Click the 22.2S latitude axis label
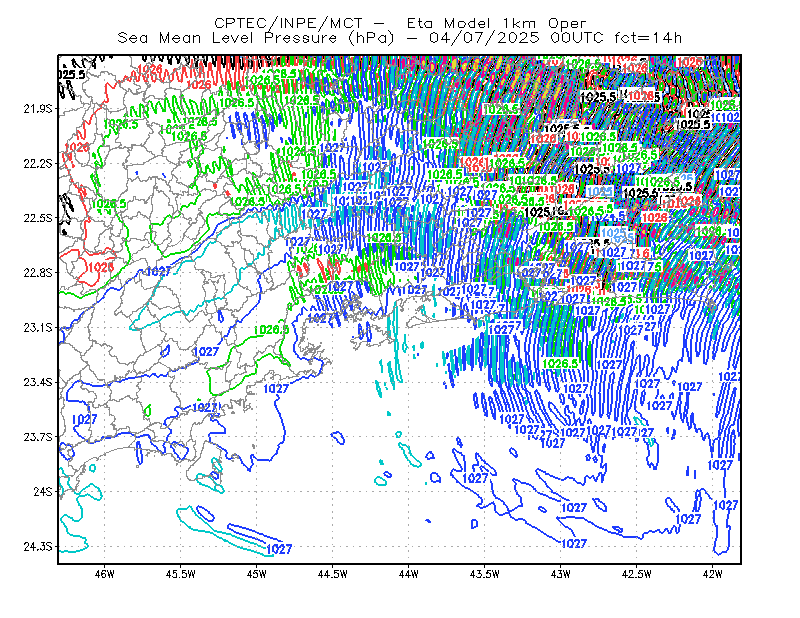This screenshot has height=618, width=800. point(38,163)
